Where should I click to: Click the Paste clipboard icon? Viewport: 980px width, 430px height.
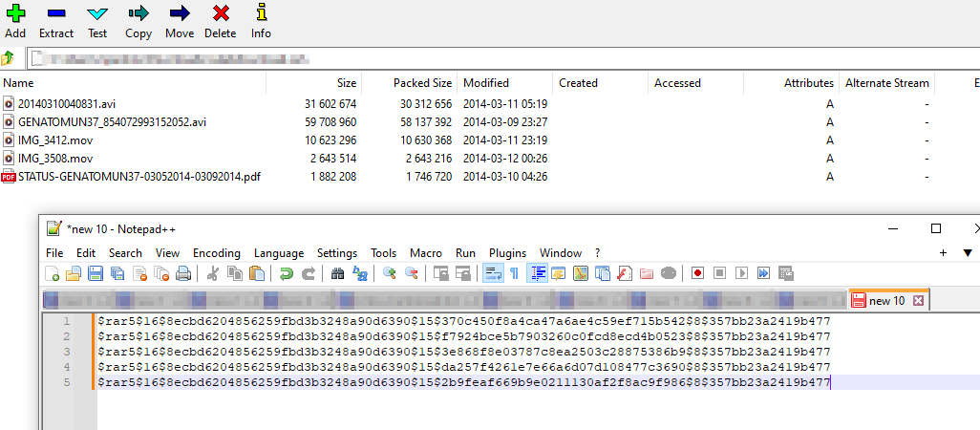pyautogui.click(x=256, y=273)
